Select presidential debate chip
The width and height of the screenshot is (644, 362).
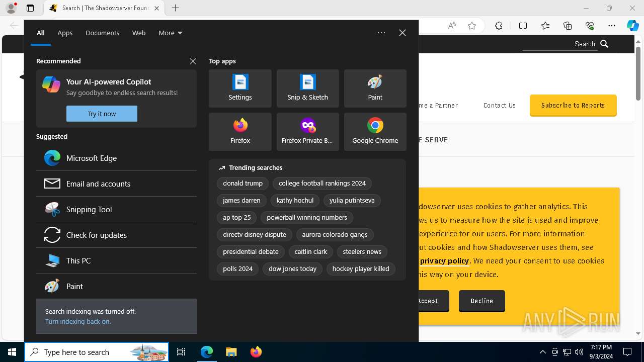(251, 252)
